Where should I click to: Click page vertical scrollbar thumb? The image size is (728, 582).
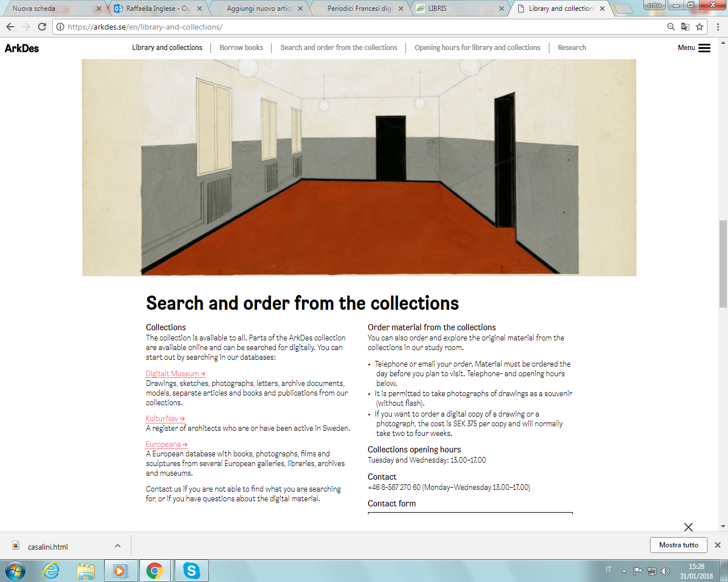point(723,264)
